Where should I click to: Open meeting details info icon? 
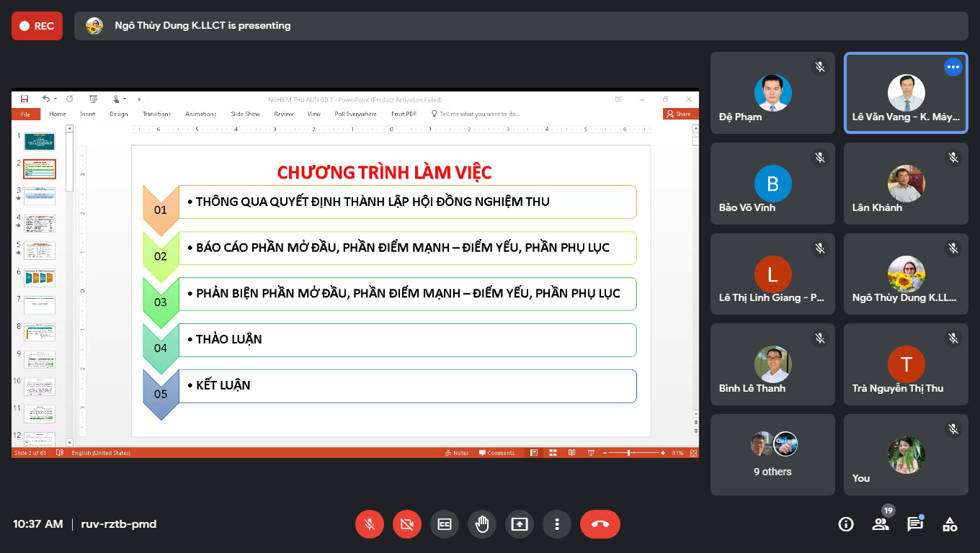(846, 524)
